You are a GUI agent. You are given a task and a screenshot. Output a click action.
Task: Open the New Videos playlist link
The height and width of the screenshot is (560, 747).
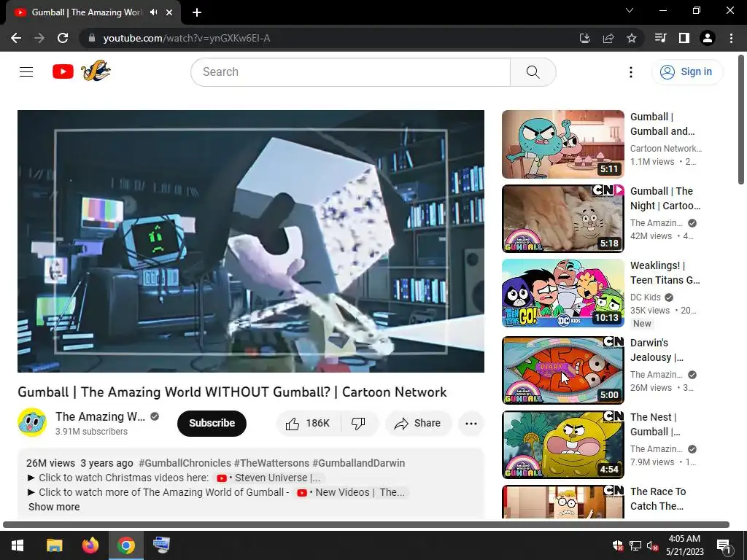[x=351, y=492]
